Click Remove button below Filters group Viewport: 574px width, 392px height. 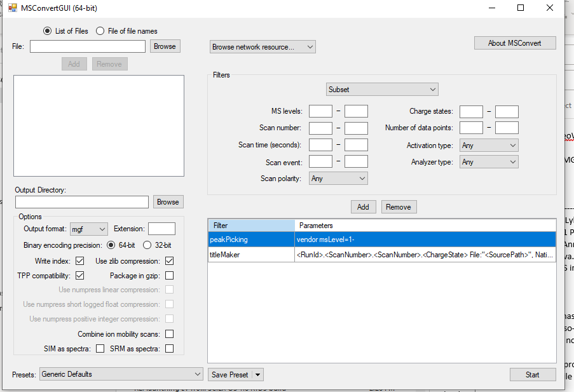click(399, 206)
